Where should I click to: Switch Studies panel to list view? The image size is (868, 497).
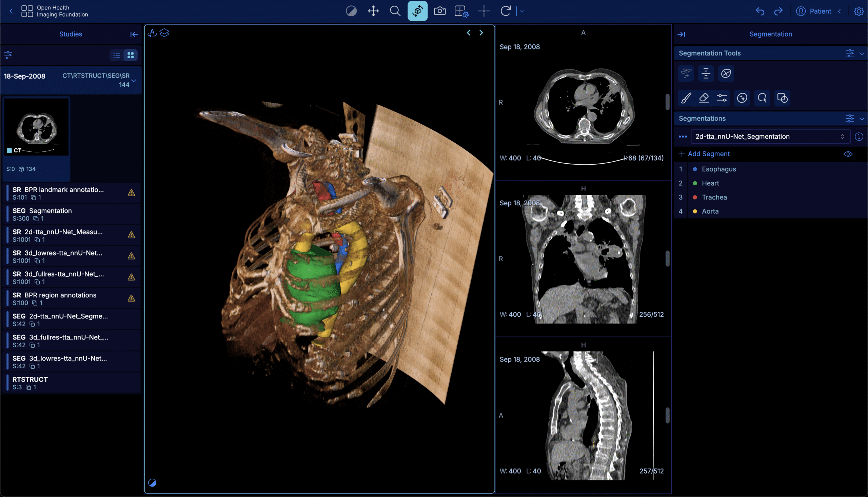[x=117, y=55]
